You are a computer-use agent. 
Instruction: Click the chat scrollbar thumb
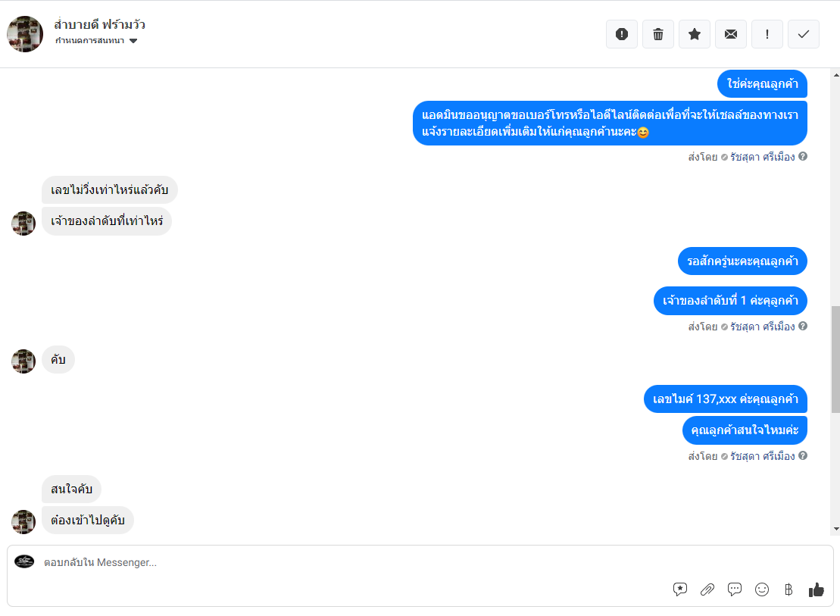point(835,359)
